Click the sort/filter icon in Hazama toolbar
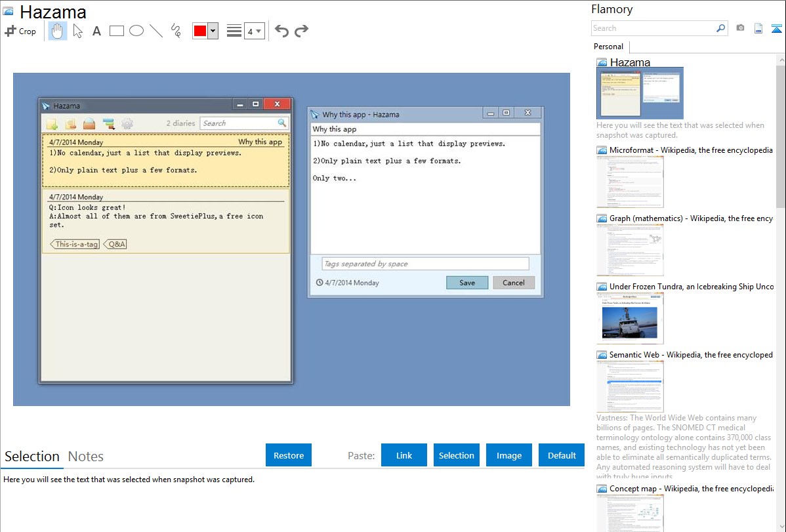Viewport: 786px width, 532px height. click(108, 123)
